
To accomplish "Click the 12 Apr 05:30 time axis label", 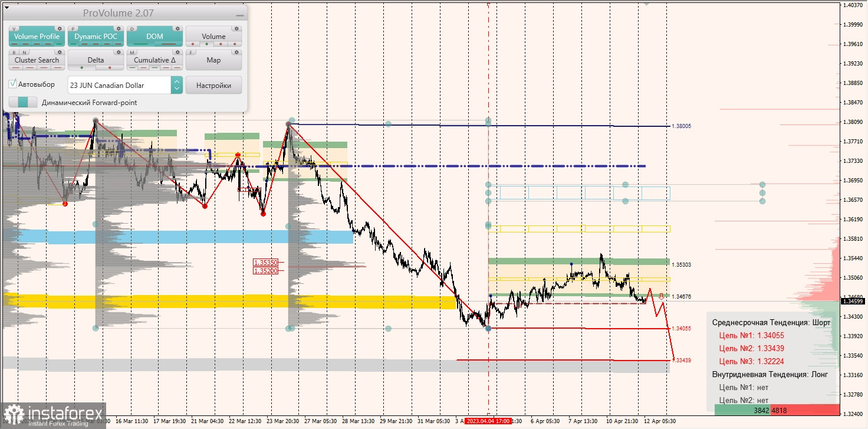I will [x=660, y=421].
